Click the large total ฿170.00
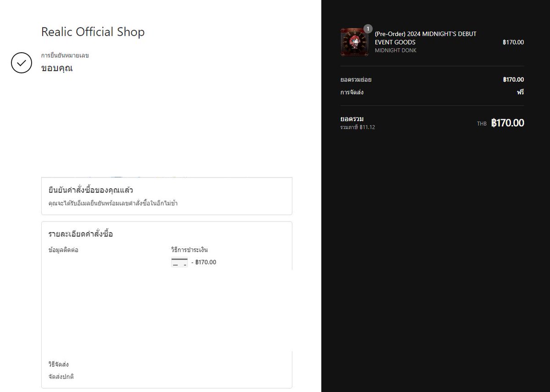This screenshot has width=550, height=392. click(x=507, y=123)
